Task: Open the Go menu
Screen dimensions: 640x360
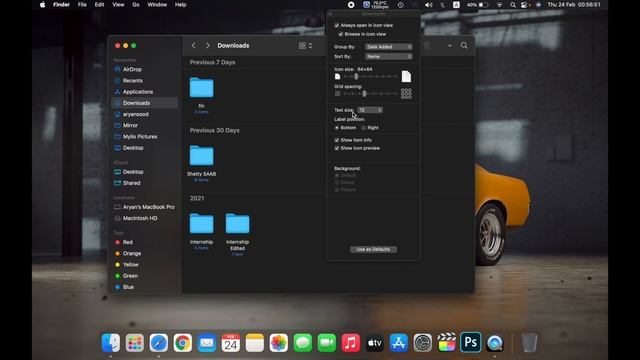Action: [136, 5]
